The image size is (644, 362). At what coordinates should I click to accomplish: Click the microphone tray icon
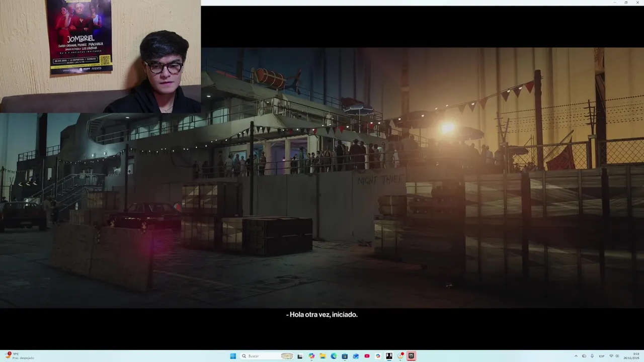[592, 356]
